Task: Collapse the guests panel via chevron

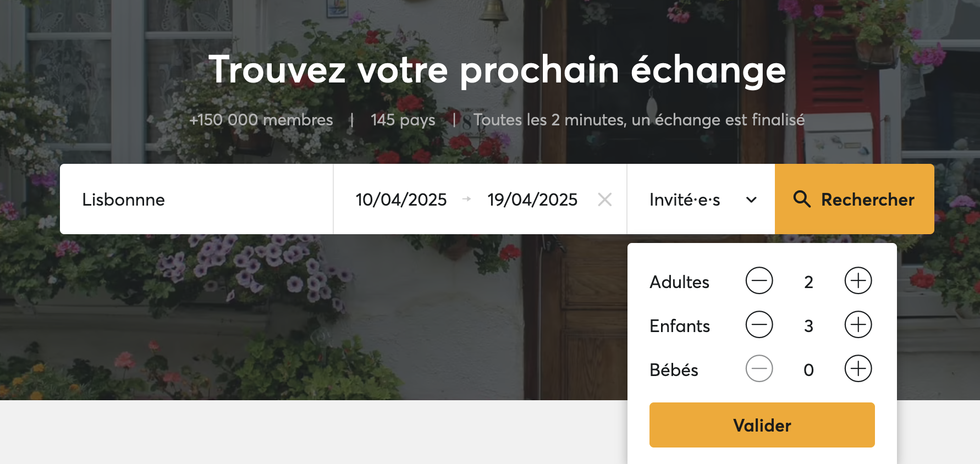Action: tap(751, 200)
